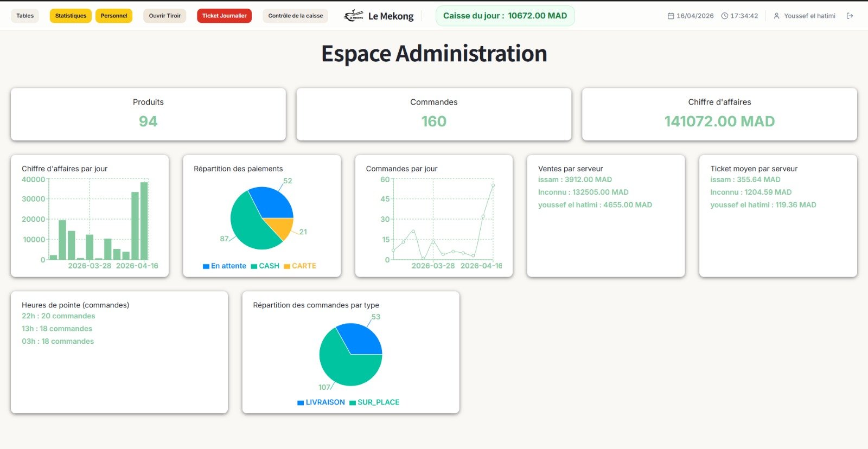Toggle CARTE legend in payments chart
The width and height of the screenshot is (868, 449).
(x=300, y=266)
